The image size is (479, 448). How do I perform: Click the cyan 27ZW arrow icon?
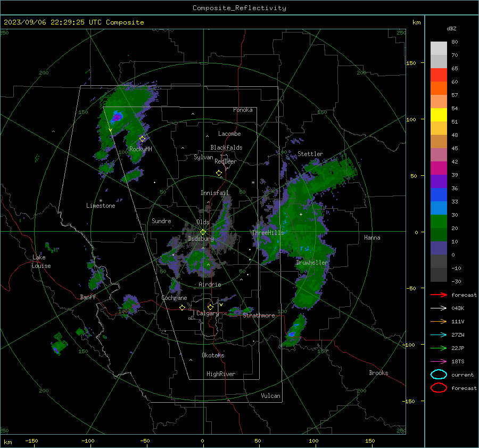439,335
